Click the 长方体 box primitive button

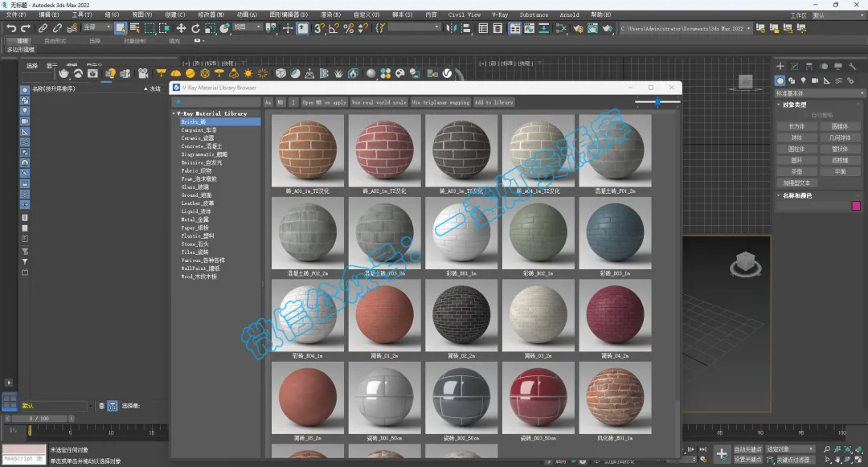tap(796, 126)
